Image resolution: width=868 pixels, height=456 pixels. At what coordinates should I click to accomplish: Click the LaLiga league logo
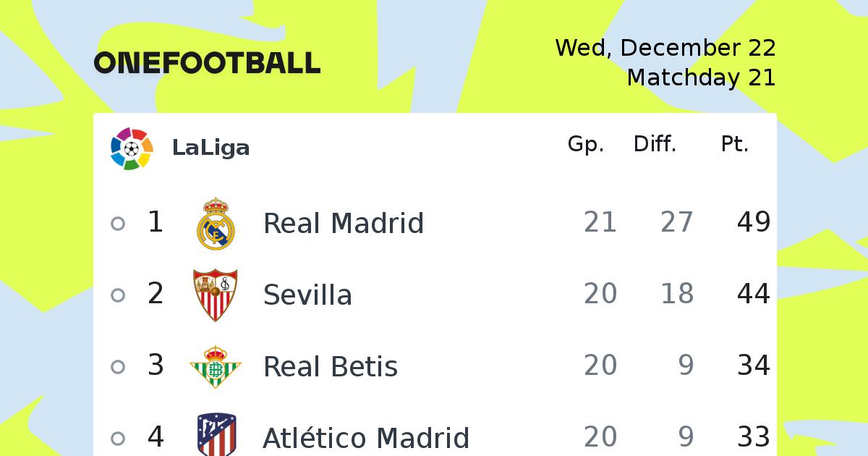pyautogui.click(x=132, y=148)
